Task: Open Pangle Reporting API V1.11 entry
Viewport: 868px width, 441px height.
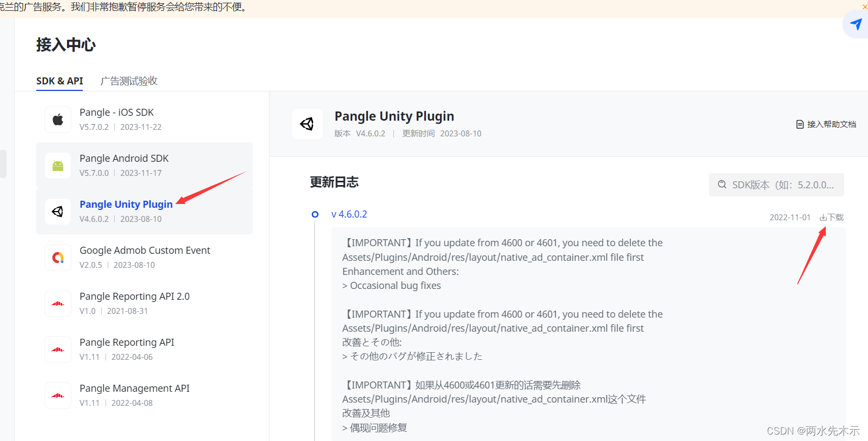Action: tap(144, 350)
